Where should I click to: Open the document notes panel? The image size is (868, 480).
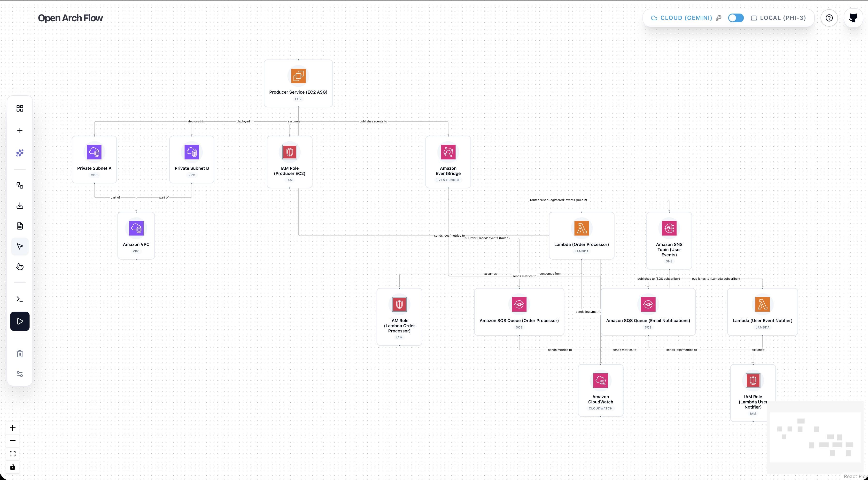(x=20, y=225)
